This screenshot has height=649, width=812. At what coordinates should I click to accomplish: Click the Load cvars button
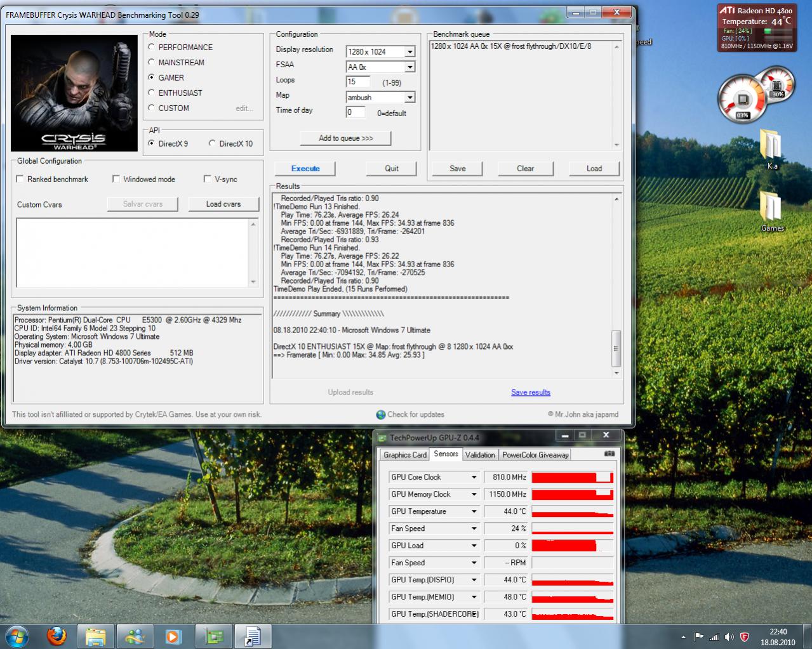223,204
